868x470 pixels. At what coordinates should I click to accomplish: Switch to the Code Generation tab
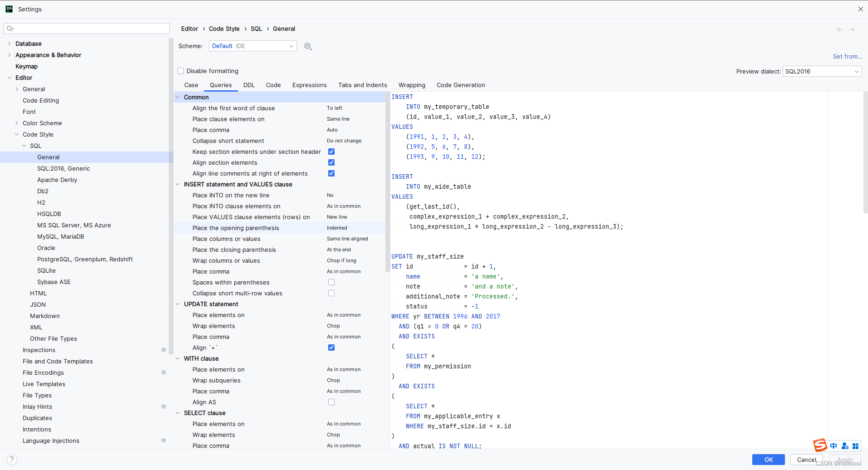point(461,85)
